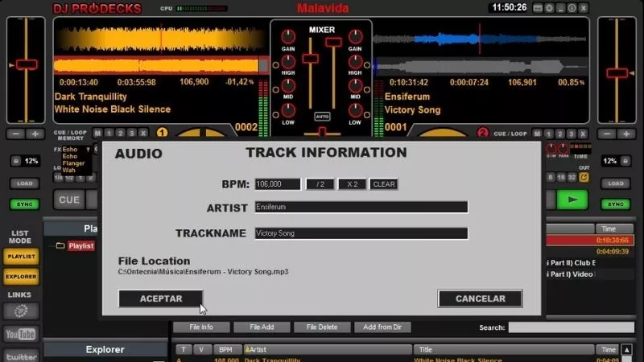Screen dimensions: 644x362
Task: Choose Wah from the FX list
Action: point(68,170)
